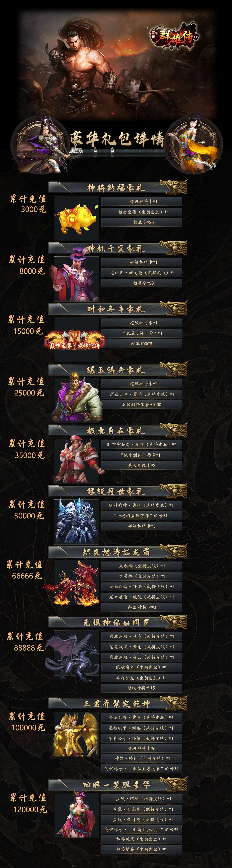The height and width of the screenshot is (868, 232).
Task: Select the 镶玉铸兵豪礼 header banner
Action: [117, 370]
